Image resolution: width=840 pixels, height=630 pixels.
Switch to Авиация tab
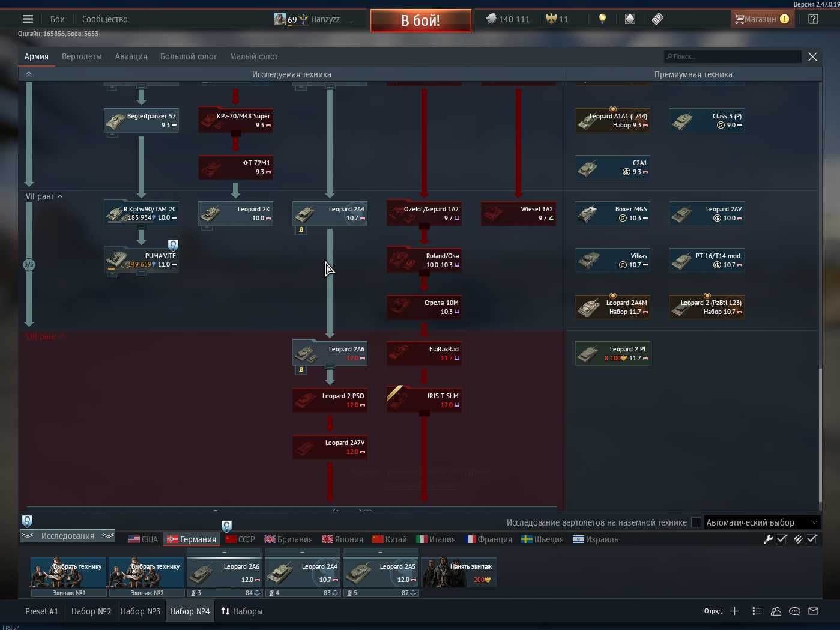click(131, 56)
